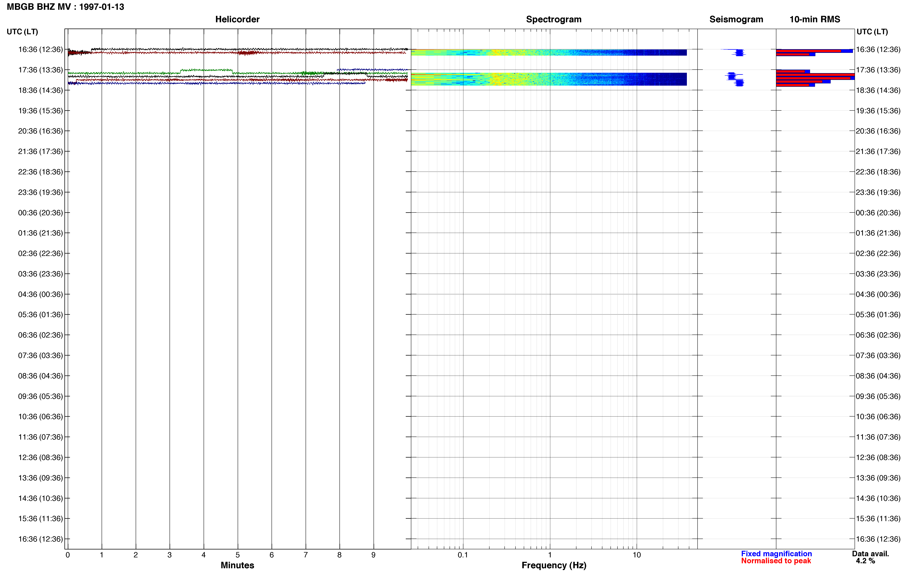
Task: Click the wide spectrogram band below 17:36
Action: click(549, 79)
